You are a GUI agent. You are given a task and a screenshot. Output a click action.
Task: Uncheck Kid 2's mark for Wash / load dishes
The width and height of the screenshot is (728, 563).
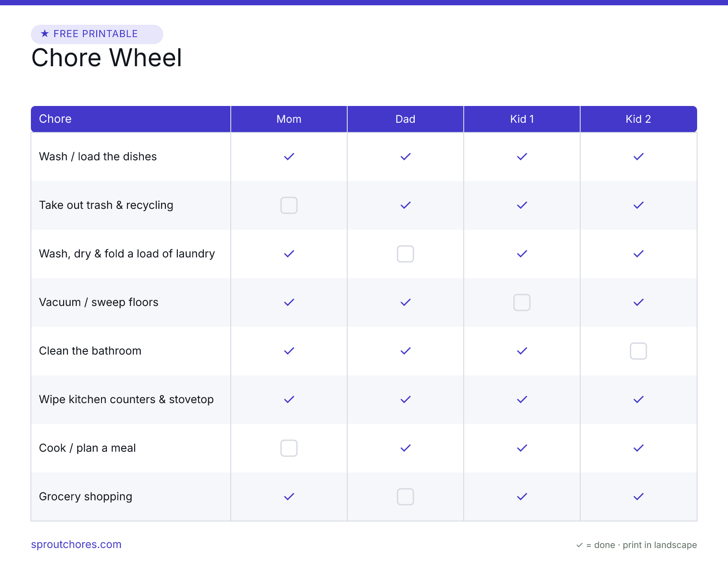(x=638, y=157)
